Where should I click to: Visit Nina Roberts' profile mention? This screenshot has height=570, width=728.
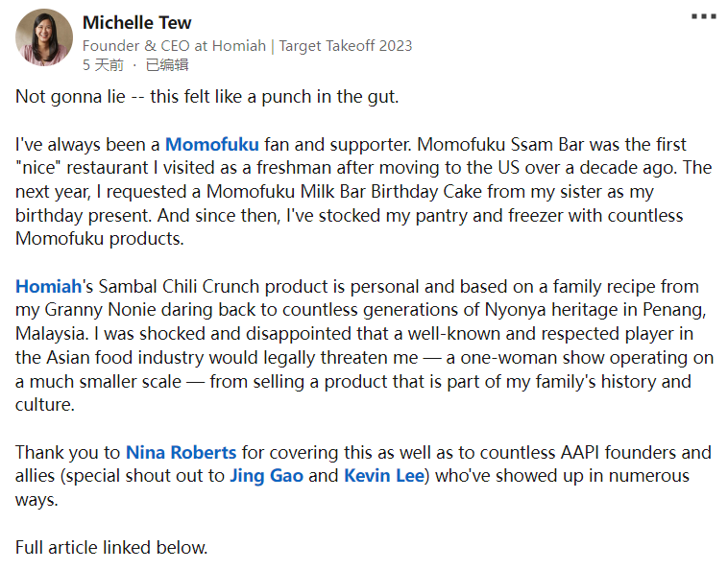click(182, 452)
